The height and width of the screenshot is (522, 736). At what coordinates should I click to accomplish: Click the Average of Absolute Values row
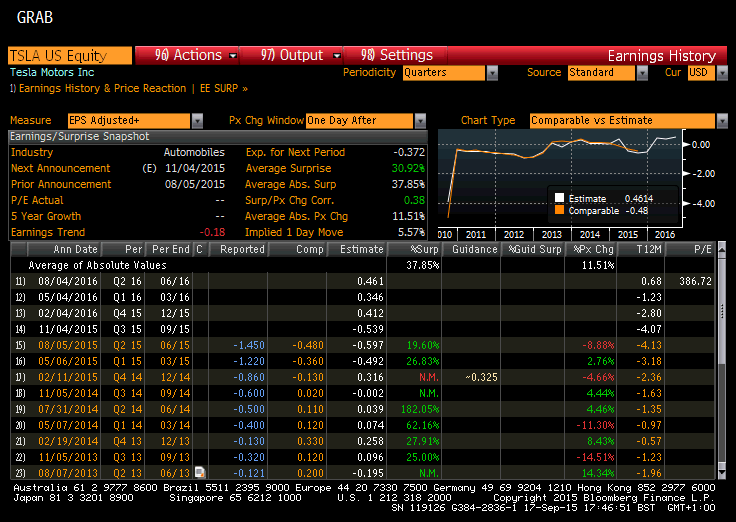click(x=362, y=265)
